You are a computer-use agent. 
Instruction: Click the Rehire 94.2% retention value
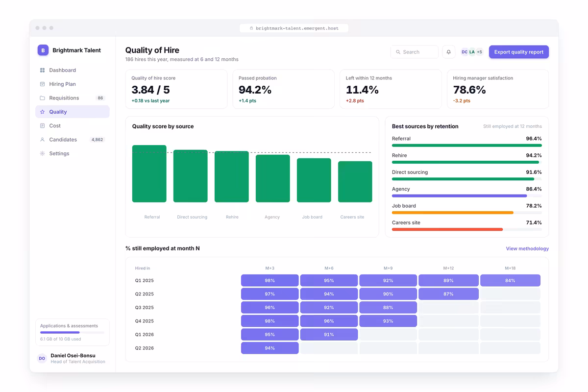534,156
